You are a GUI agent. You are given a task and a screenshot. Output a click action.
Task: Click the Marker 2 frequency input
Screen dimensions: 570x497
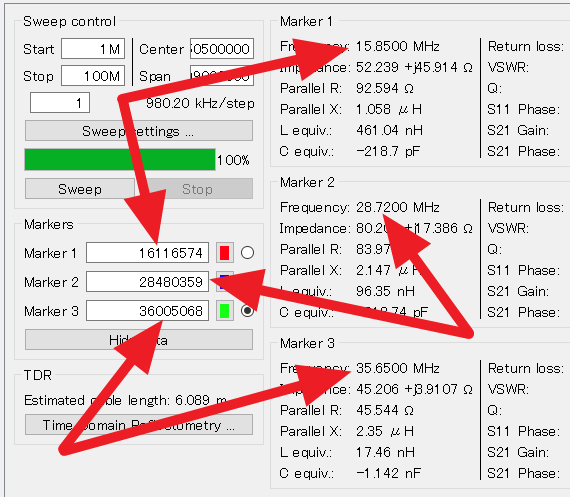(x=148, y=282)
